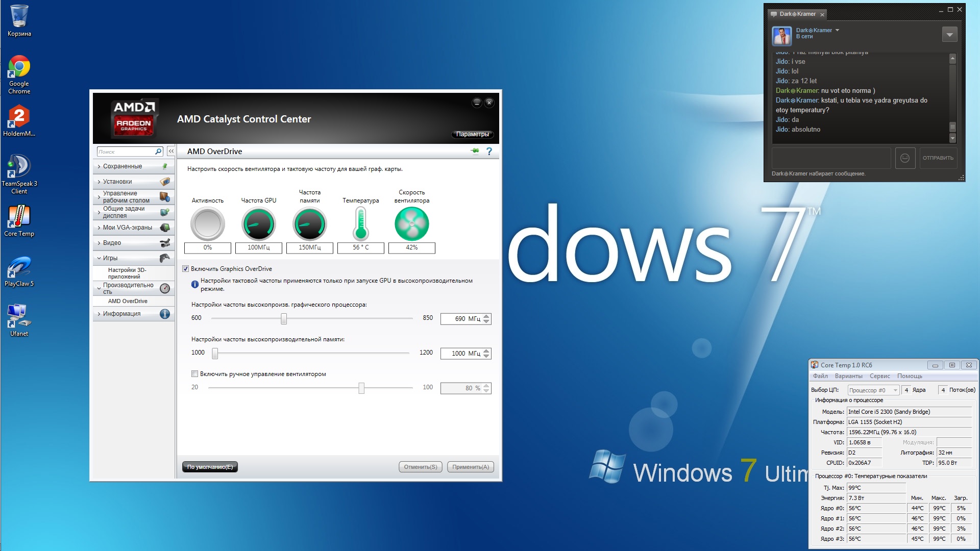Click Intel Core i5 2300 model field
This screenshot has width=980, height=551.
click(909, 412)
